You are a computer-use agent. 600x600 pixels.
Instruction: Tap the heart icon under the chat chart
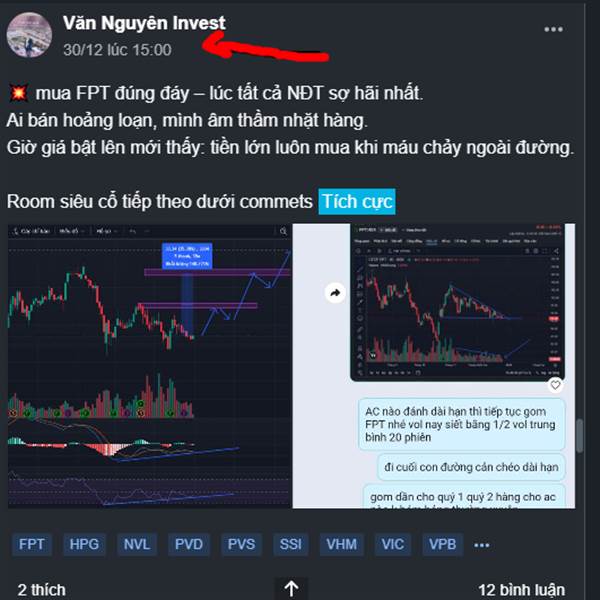click(555, 385)
